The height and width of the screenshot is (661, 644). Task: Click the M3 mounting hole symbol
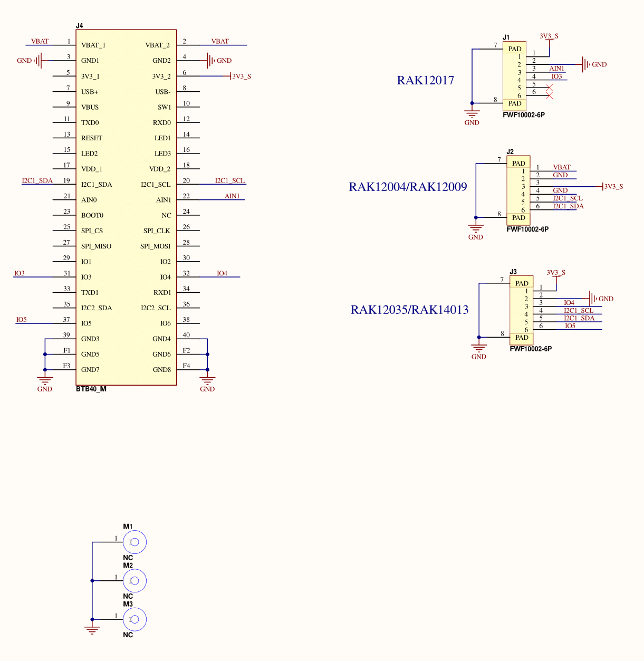[x=134, y=619]
